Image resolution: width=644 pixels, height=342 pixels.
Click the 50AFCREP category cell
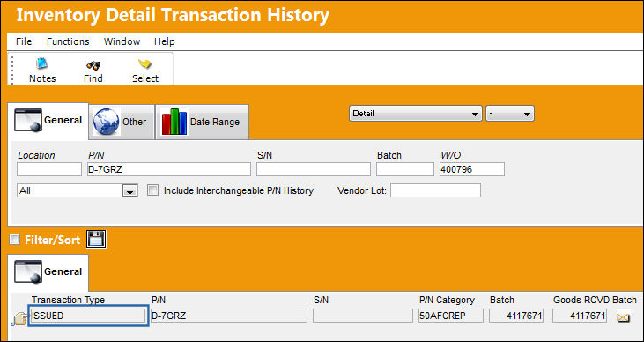coord(451,316)
